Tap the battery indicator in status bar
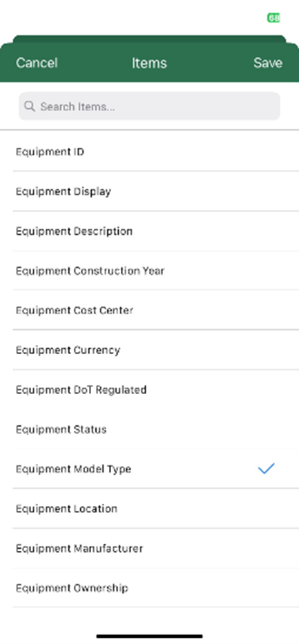 tap(273, 18)
